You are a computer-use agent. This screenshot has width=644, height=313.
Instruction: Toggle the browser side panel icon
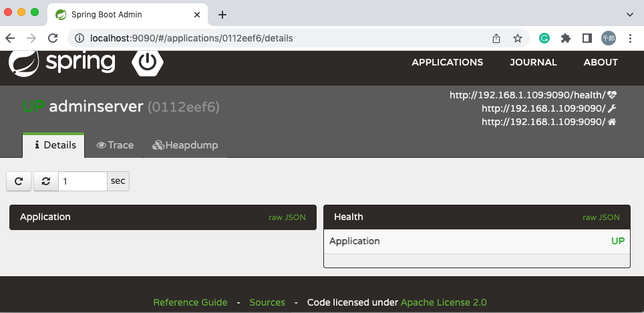pyautogui.click(x=587, y=38)
